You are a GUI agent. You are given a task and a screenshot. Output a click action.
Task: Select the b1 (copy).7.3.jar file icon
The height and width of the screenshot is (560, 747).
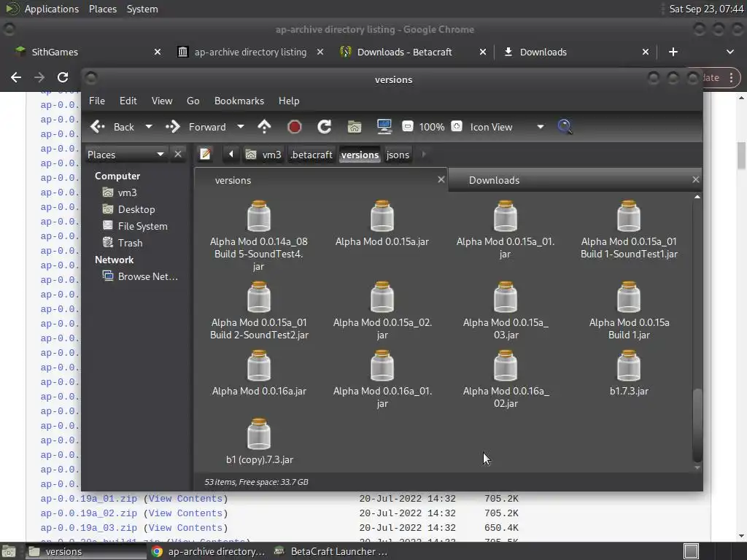click(x=259, y=435)
